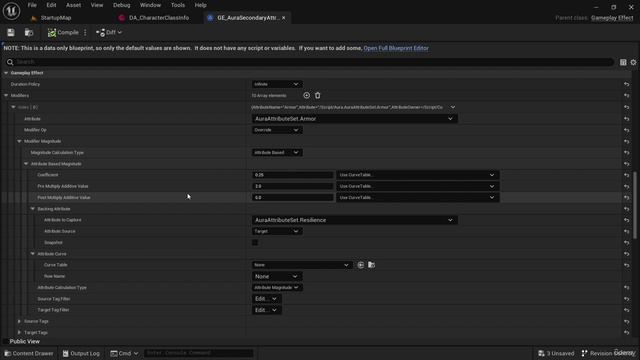Open the Debug menu
This screenshot has width=640, height=360.
(x=122, y=5)
